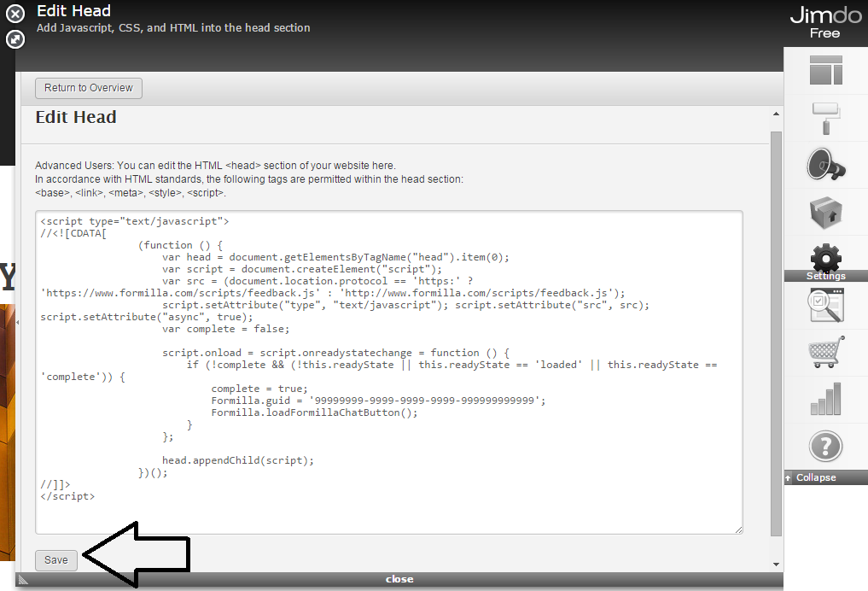
Task: Click the panel resize handle at bottom-left
Action: coord(23,580)
